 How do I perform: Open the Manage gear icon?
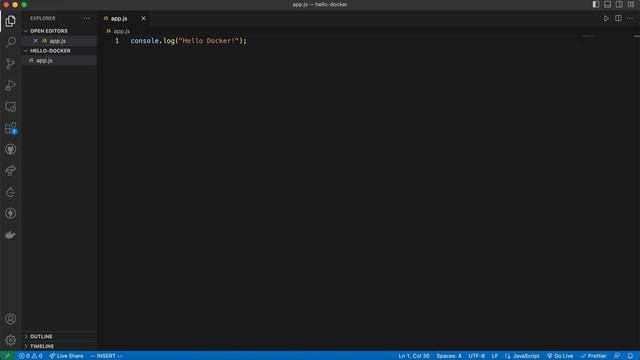11,340
